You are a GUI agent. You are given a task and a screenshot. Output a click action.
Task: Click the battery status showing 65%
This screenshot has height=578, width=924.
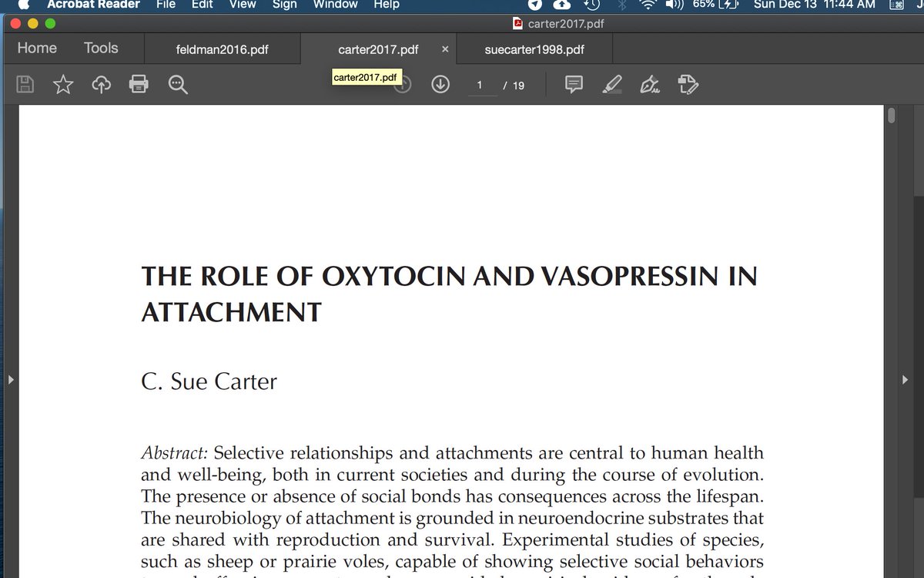pyautogui.click(x=716, y=5)
